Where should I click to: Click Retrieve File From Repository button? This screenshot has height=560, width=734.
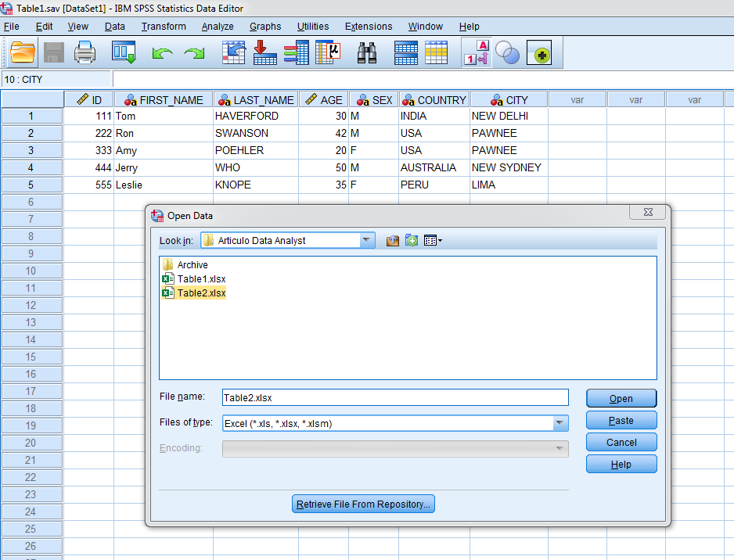(x=363, y=504)
